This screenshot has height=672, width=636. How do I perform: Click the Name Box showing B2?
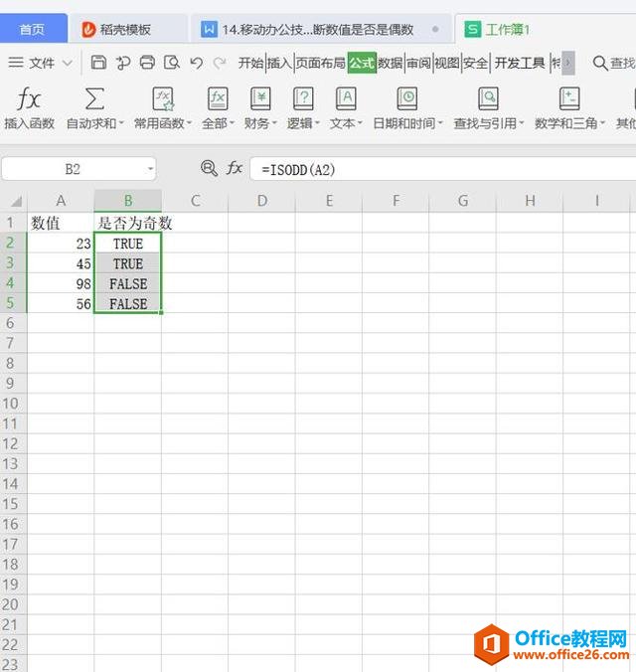[x=73, y=169]
